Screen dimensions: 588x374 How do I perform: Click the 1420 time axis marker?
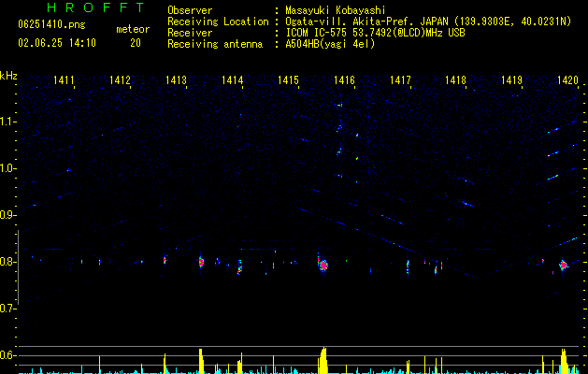click(567, 79)
